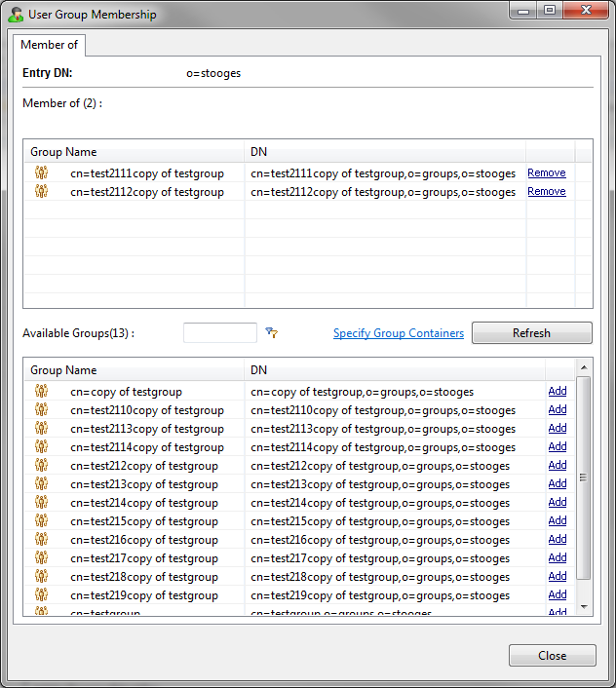The width and height of the screenshot is (616, 688).
Task: Click group icon for cn=test214copy of testgroup
Action: click(x=41, y=503)
